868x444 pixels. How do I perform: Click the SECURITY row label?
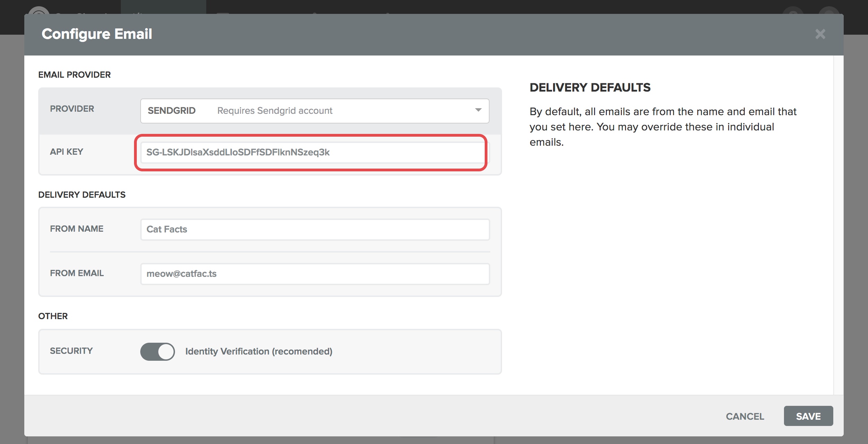tap(71, 351)
